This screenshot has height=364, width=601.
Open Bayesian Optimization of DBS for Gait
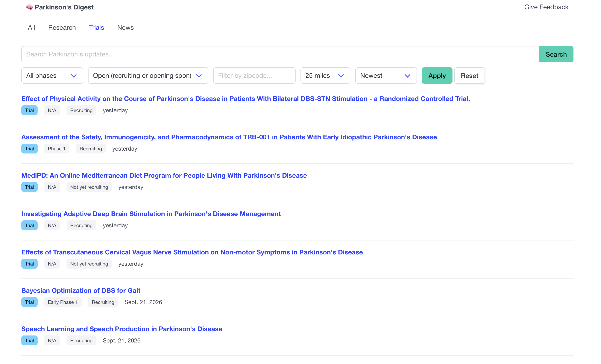(81, 290)
